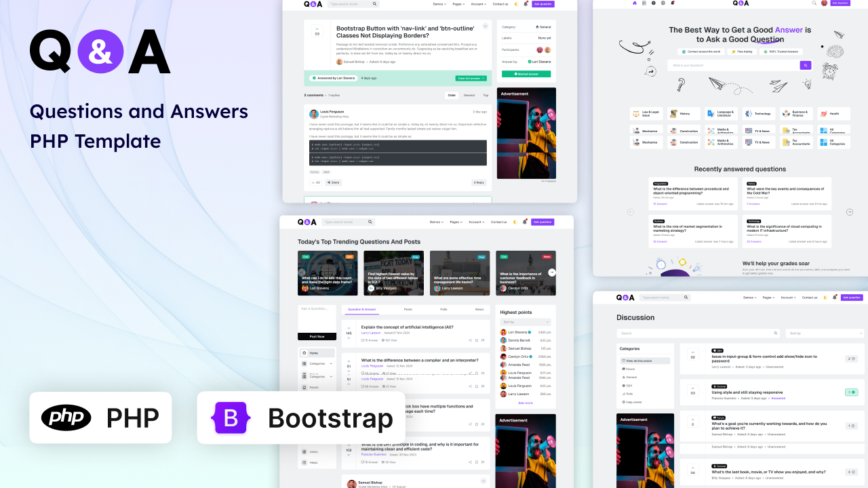868x488 pixels.
Task: Bookmark the 'Explain the concept of artificial intelligence' question
Action: pos(477,340)
